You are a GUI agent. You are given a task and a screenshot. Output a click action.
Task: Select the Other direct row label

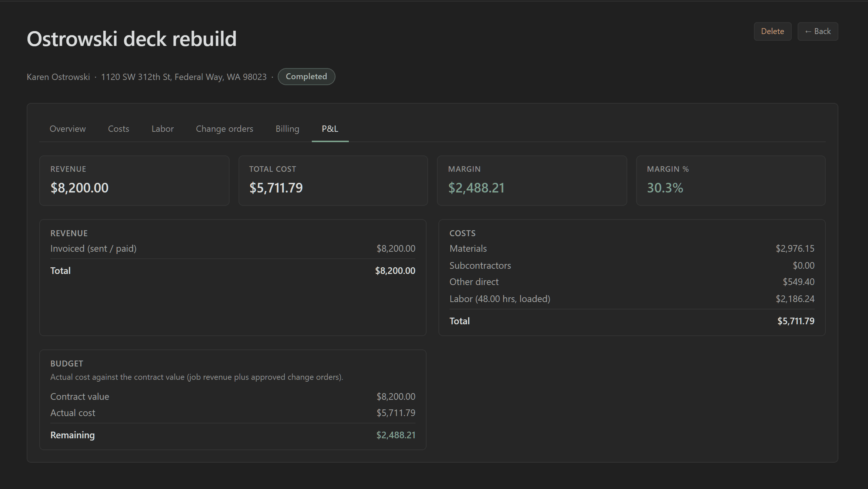coord(474,282)
